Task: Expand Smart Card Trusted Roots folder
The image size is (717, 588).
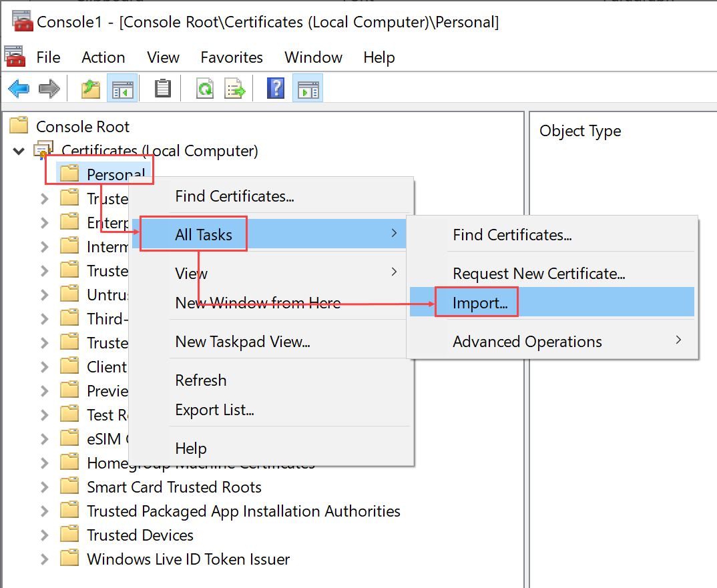Action: [x=45, y=487]
